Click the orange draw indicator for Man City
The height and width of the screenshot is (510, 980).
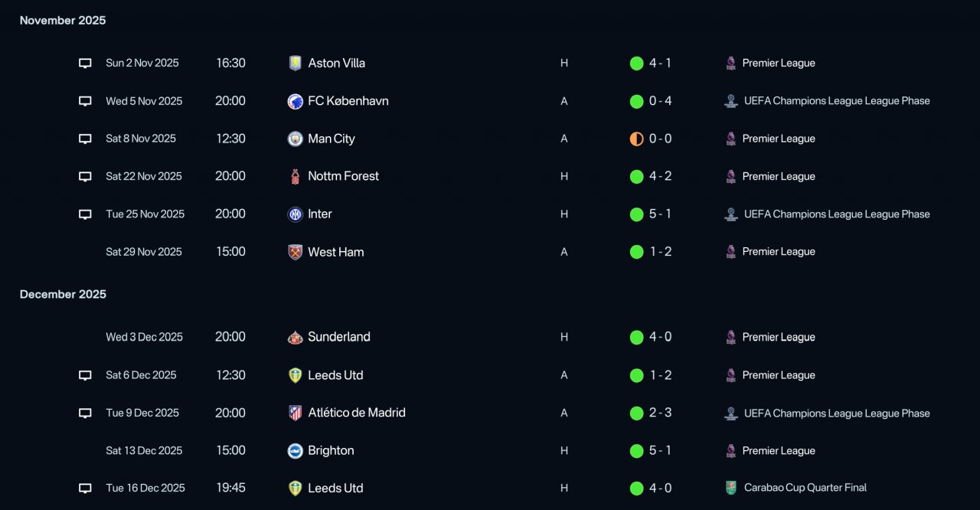(636, 139)
